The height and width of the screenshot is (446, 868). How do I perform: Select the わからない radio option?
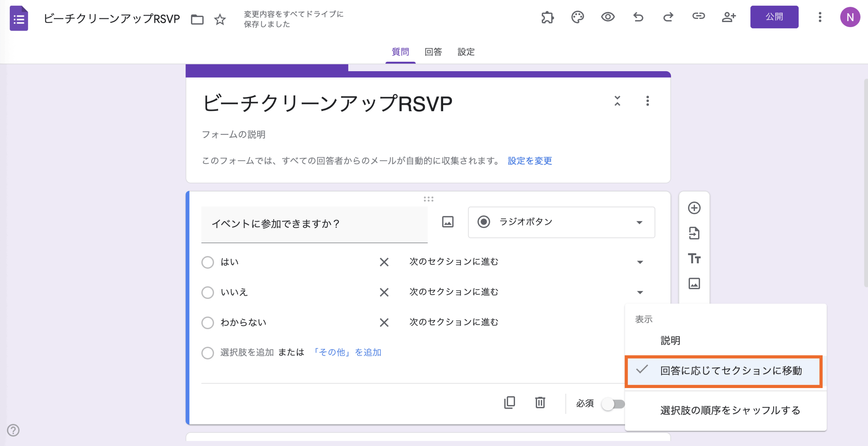(208, 323)
